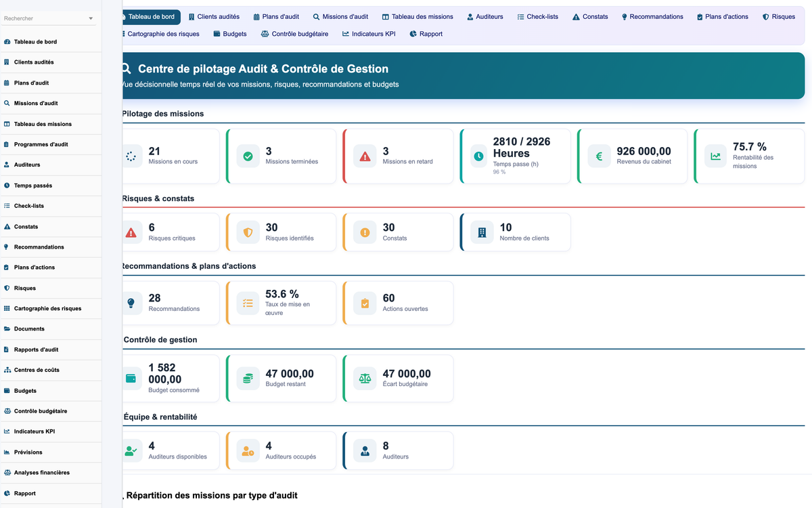This screenshot has width=812, height=508.
Task: Click the Prévisions sidebar icon
Action: pyautogui.click(x=7, y=452)
